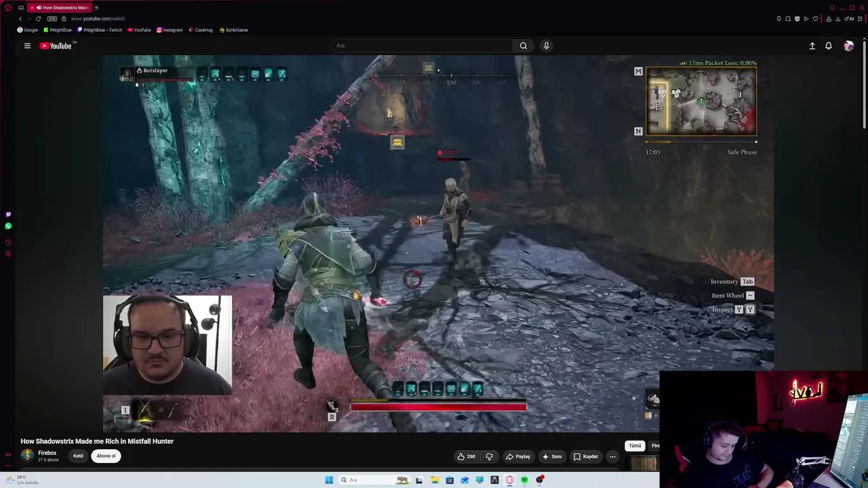Click the video title text
Screen dimensions: 868x488
(x=97, y=441)
